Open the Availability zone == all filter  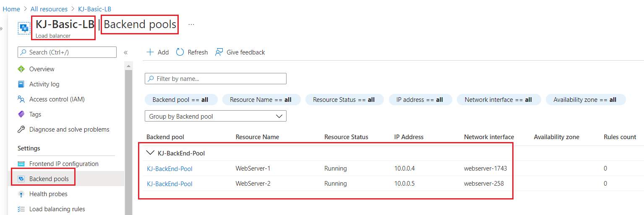click(586, 100)
